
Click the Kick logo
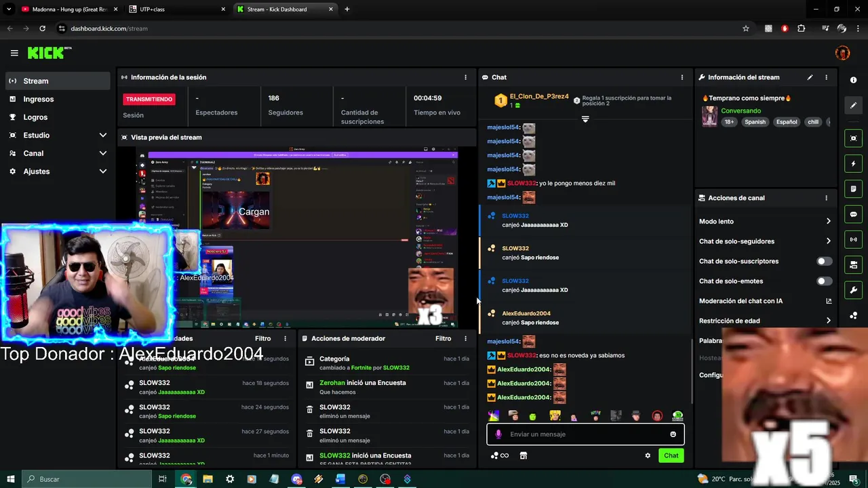tap(49, 53)
